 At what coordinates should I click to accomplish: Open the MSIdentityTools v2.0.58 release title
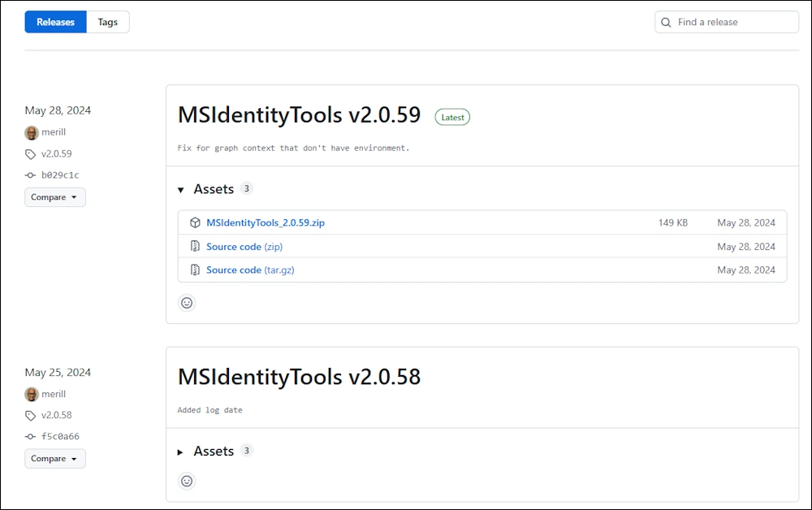coord(299,377)
